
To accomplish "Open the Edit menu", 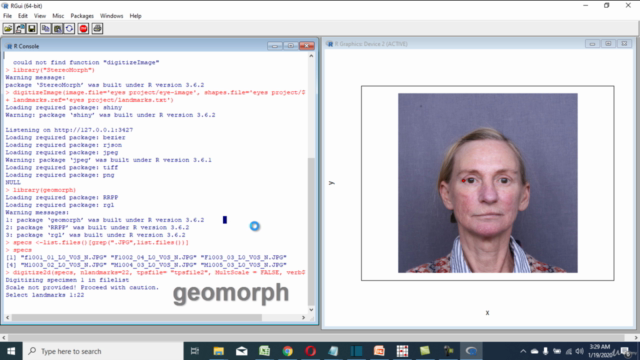I will pos(22,16).
